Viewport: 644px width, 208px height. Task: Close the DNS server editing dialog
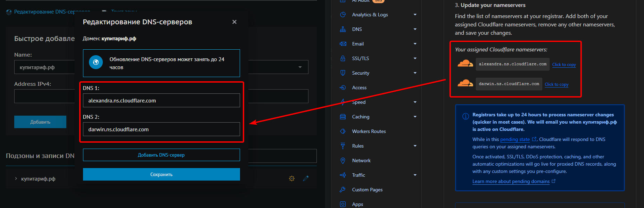tap(234, 22)
